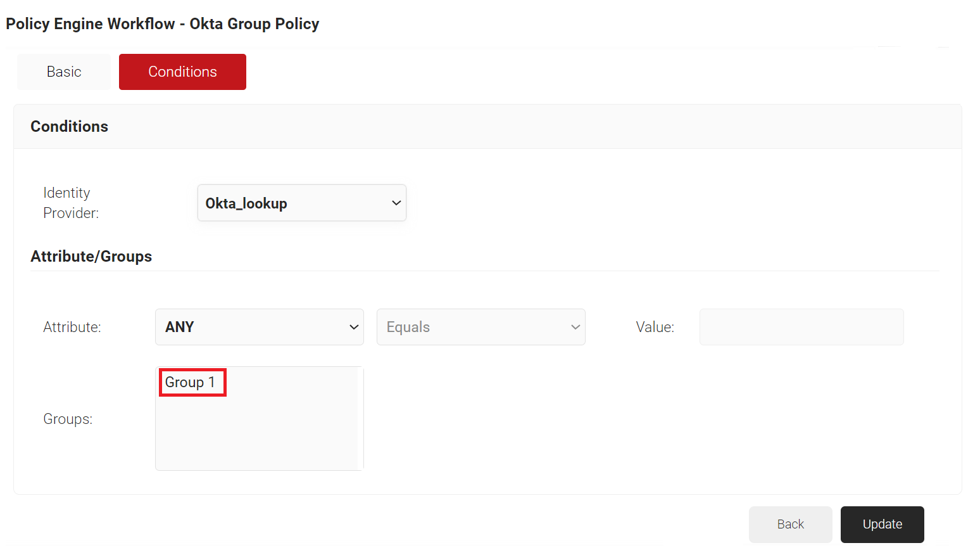Viewport: 980px width, 550px height.
Task: Click the Update button
Action: 883,525
